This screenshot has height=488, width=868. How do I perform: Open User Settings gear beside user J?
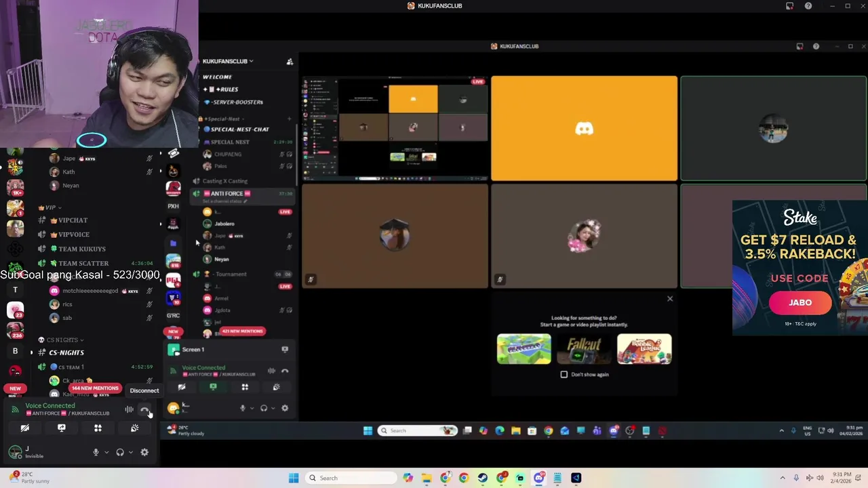click(144, 452)
